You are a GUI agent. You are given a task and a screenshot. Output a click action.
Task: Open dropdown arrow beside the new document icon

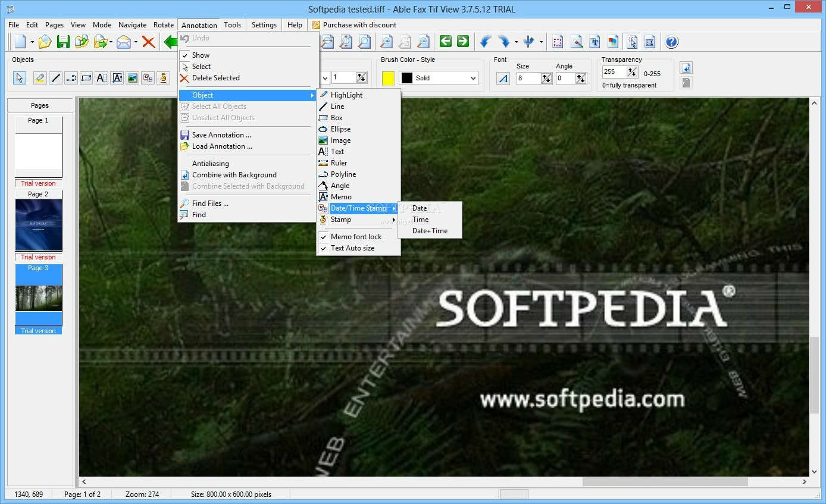[x=32, y=42]
